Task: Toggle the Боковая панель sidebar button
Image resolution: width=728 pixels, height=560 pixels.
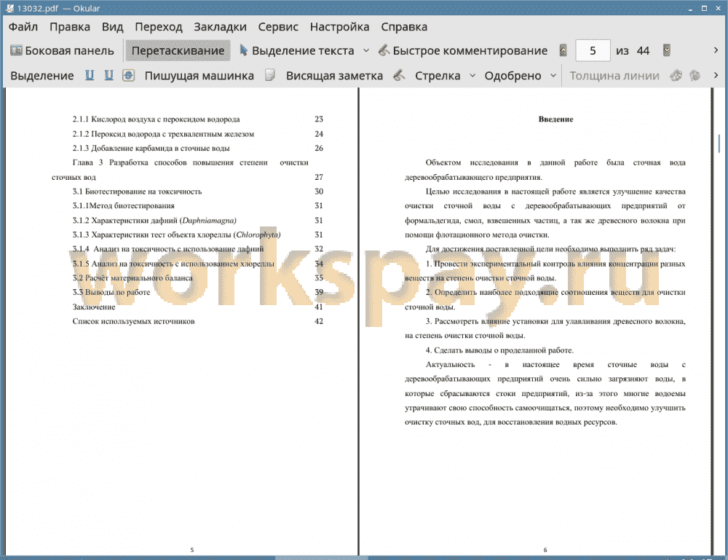Action: tap(62, 51)
